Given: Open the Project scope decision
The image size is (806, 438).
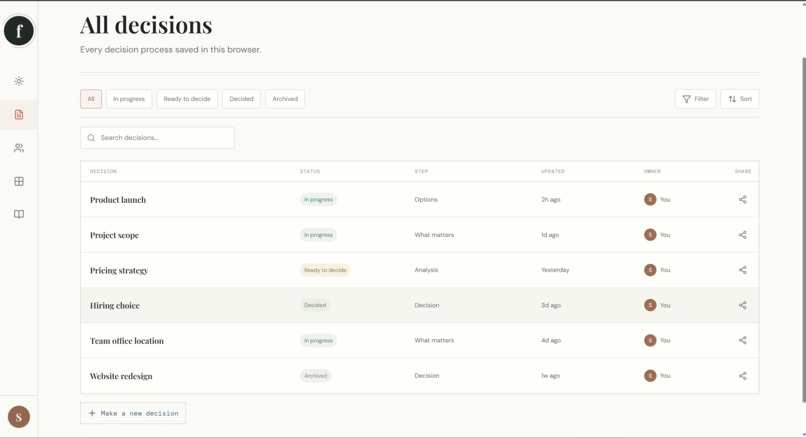Looking at the screenshot, I should [x=115, y=235].
